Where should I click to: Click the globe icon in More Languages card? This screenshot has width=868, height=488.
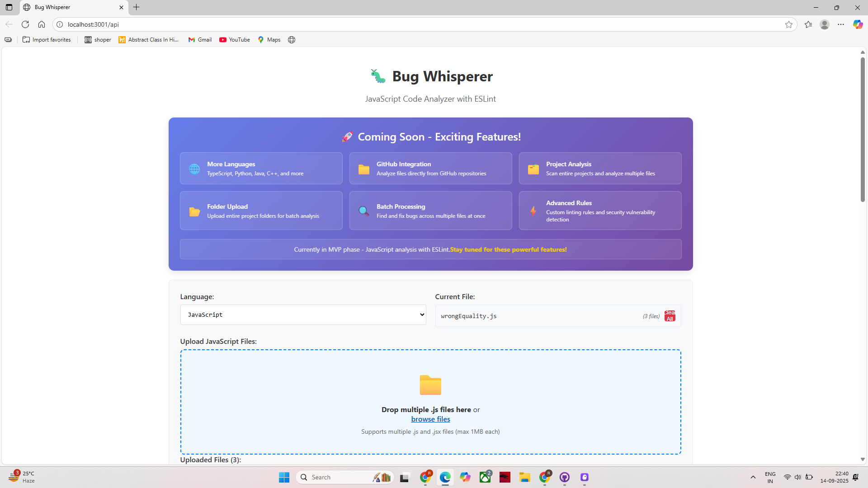tap(194, 169)
